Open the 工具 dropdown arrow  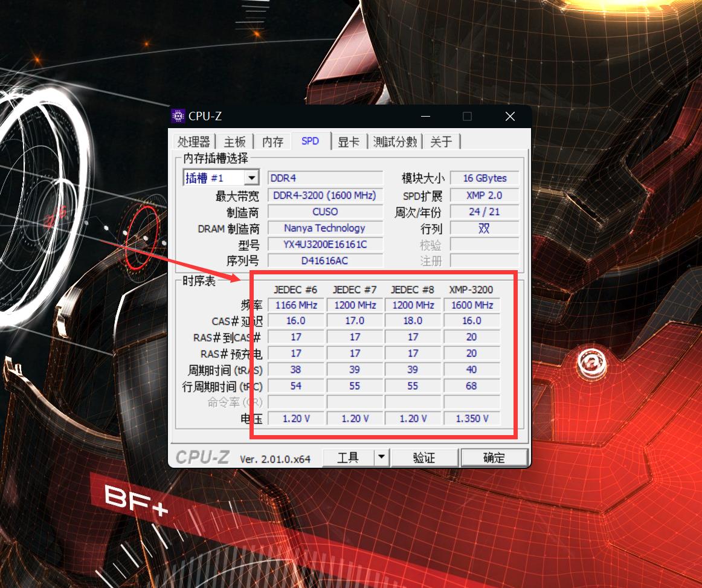[x=381, y=457]
